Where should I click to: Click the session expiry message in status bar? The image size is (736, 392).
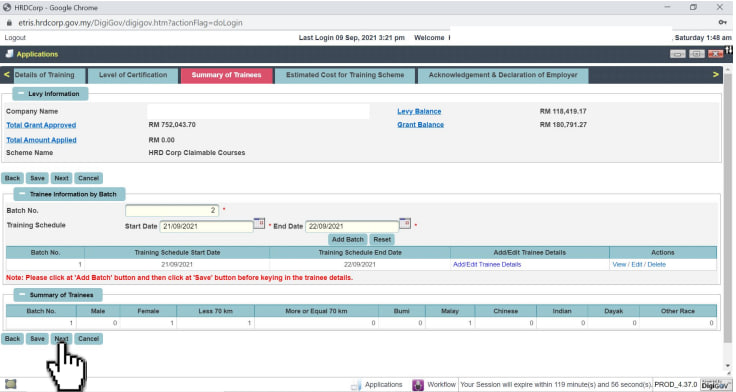point(556,384)
